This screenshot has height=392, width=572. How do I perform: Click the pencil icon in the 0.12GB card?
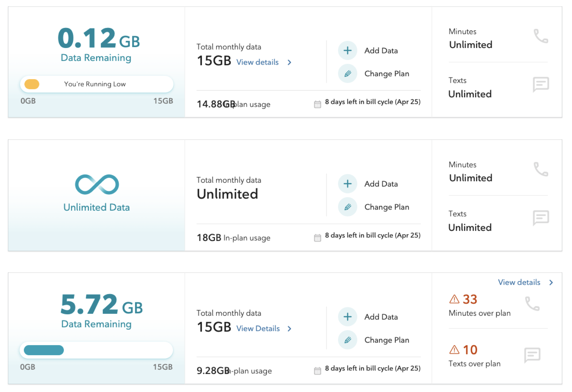click(348, 74)
